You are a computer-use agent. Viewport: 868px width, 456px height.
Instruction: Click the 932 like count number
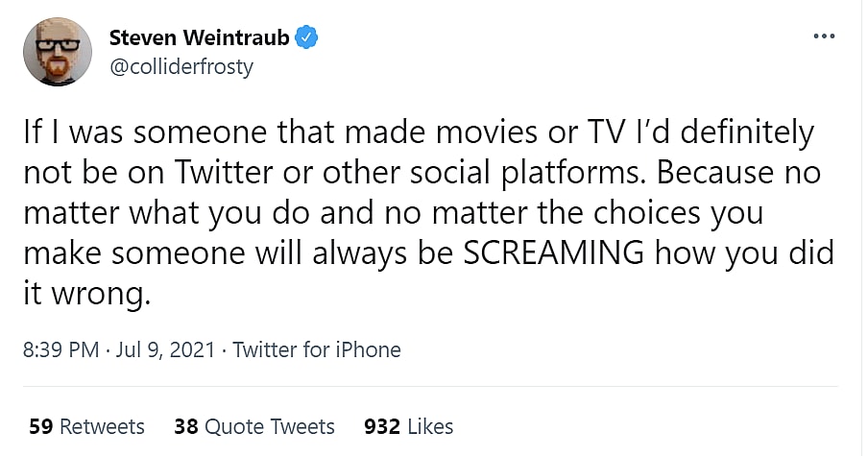pyautogui.click(x=381, y=426)
